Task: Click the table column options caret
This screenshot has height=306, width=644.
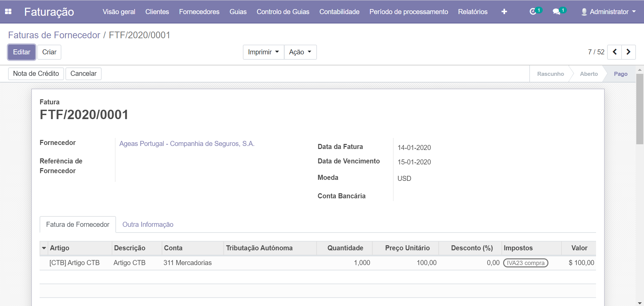Action: tap(44, 248)
